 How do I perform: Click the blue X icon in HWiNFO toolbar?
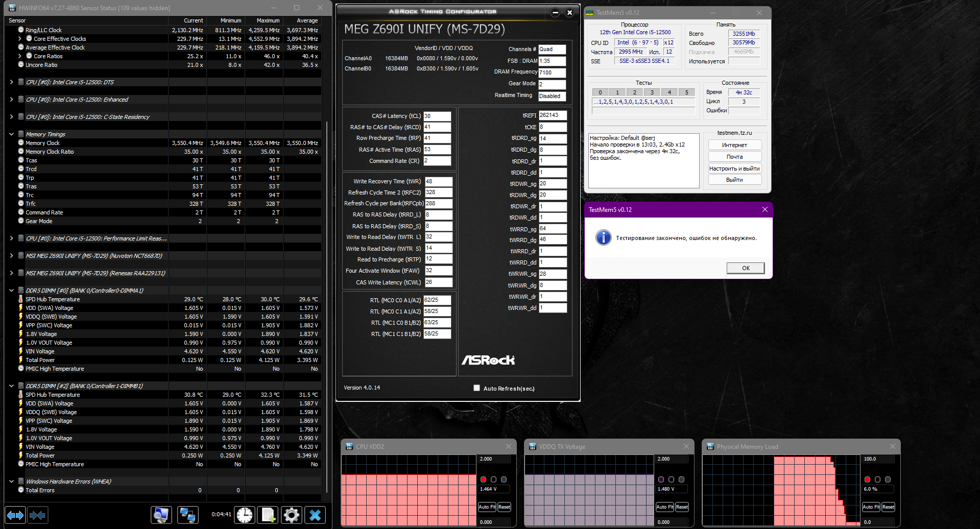(315, 515)
